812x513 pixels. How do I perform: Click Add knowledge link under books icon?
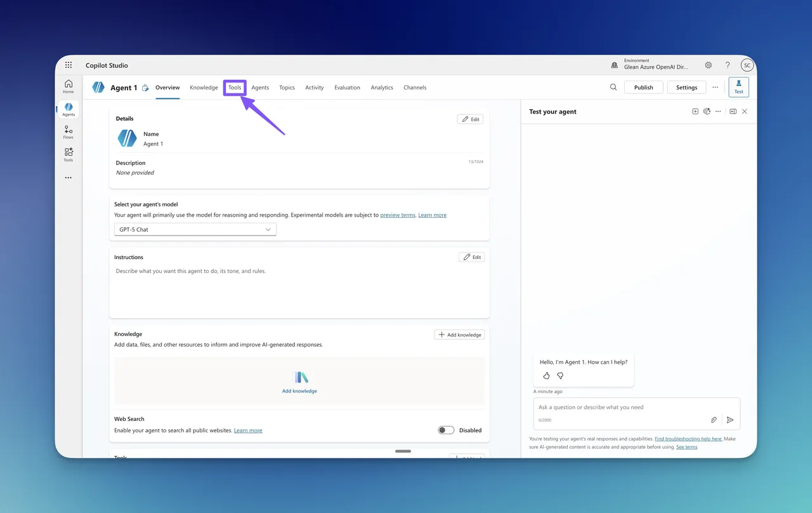(x=299, y=391)
